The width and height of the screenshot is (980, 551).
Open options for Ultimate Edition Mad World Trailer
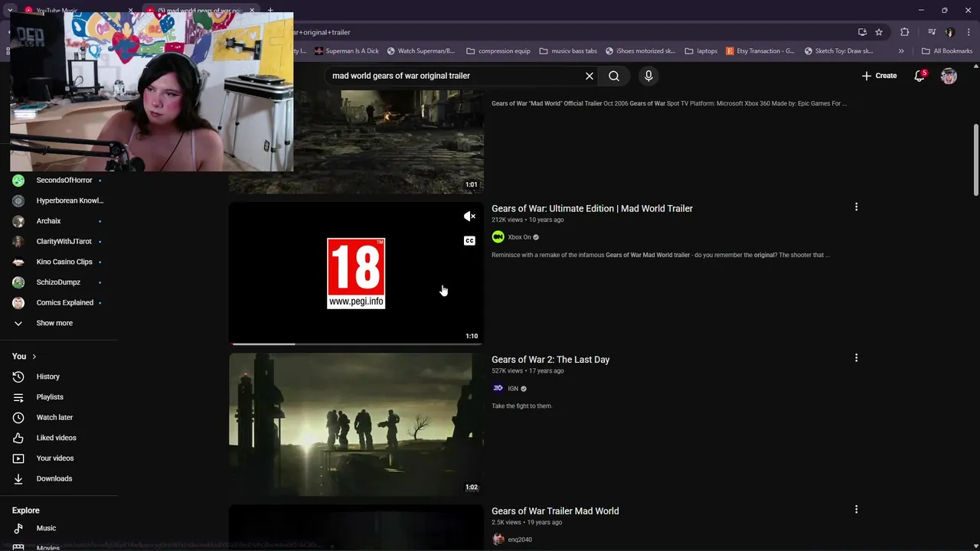[x=856, y=207]
